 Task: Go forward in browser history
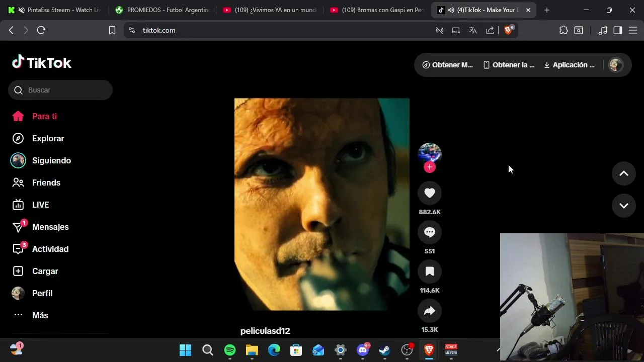pos(26,30)
